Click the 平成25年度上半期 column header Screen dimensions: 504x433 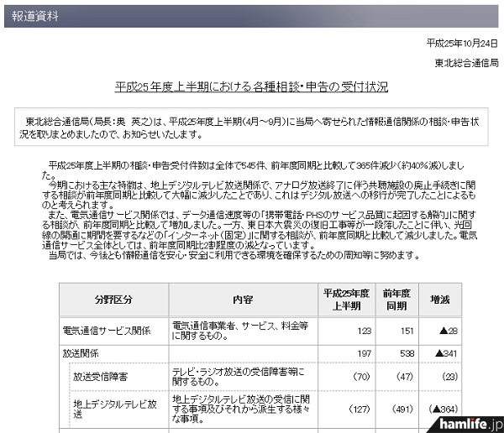click(348, 298)
